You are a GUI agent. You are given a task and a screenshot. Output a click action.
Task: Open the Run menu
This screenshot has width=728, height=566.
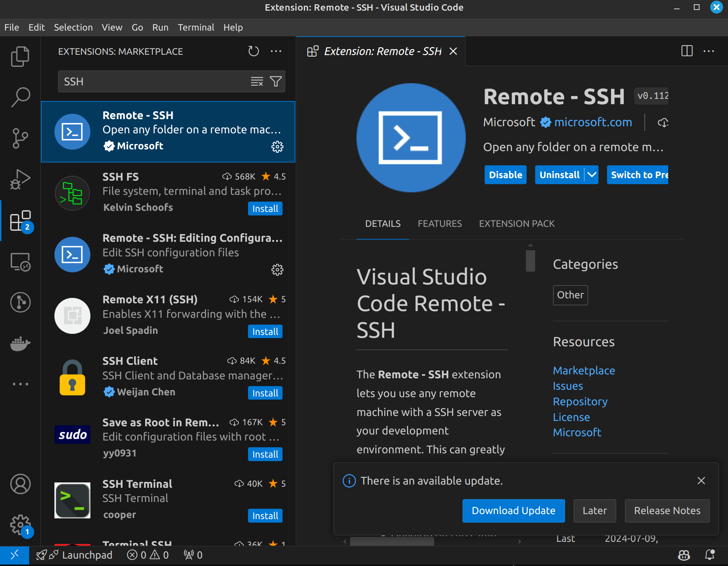tap(160, 27)
